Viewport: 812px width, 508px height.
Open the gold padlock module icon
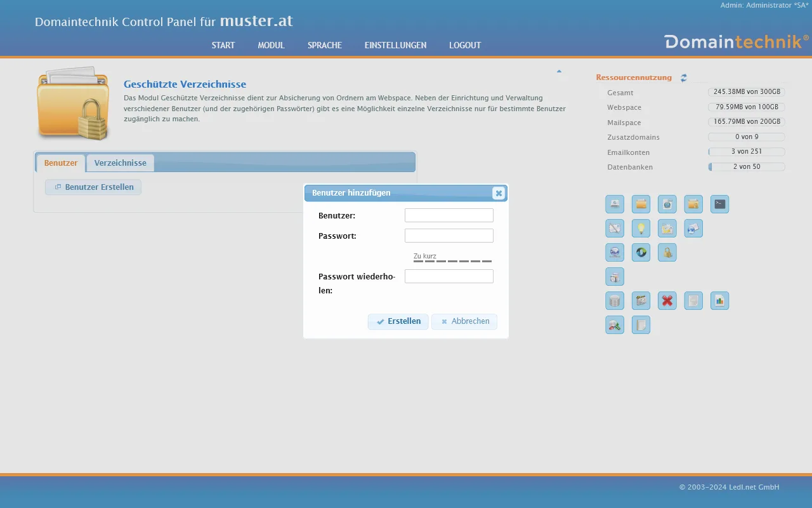pyautogui.click(x=667, y=253)
